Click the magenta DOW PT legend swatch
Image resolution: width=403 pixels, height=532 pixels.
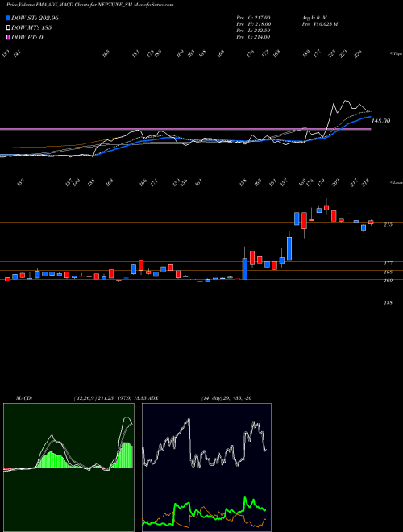tap(9, 38)
